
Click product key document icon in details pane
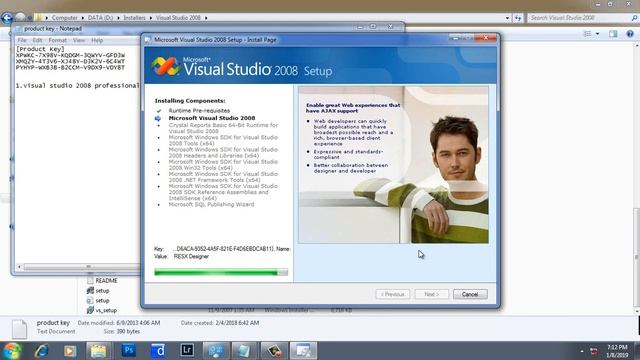point(19,329)
